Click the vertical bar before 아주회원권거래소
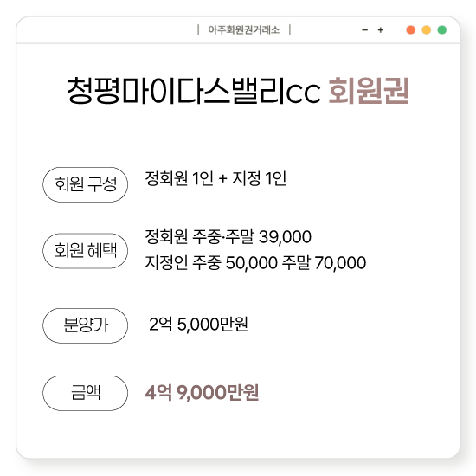The width and height of the screenshot is (476, 476). click(198, 29)
